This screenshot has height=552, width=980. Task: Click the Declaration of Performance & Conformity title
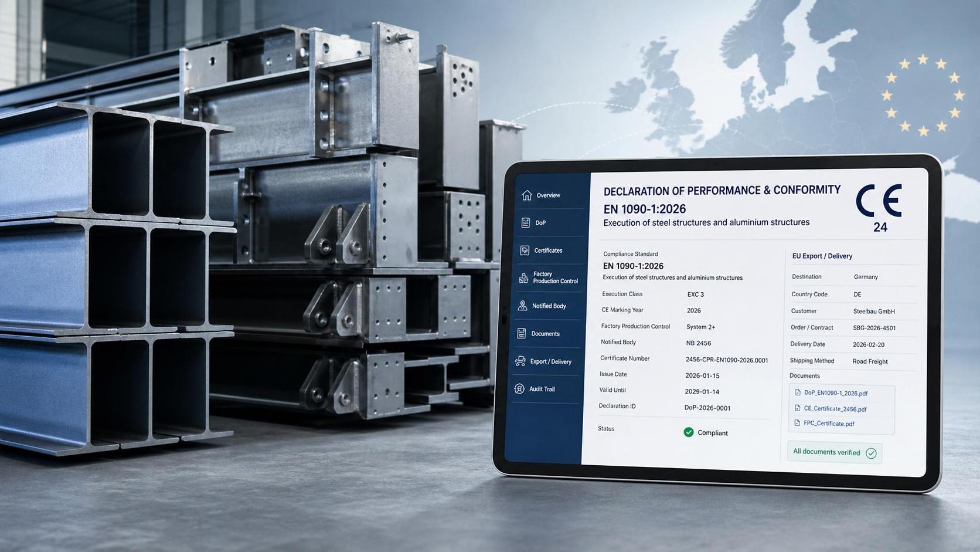click(722, 191)
